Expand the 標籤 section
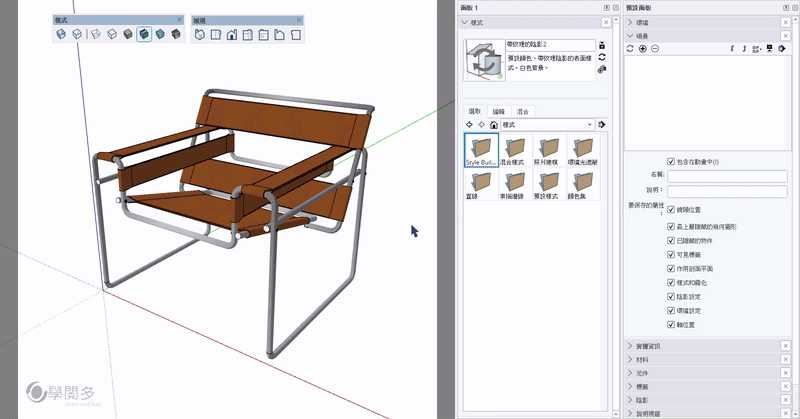Image resolution: width=800 pixels, height=419 pixels. pyautogui.click(x=630, y=386)
